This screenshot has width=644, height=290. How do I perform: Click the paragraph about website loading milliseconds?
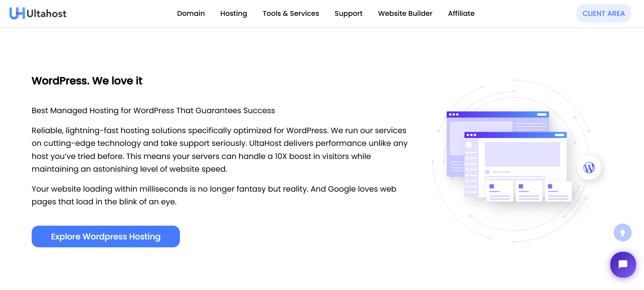(214, 195)
